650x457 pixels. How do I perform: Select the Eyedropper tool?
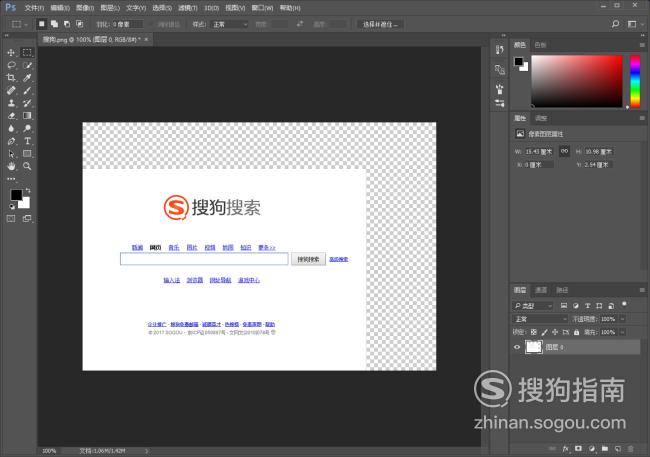coord(27,78)
